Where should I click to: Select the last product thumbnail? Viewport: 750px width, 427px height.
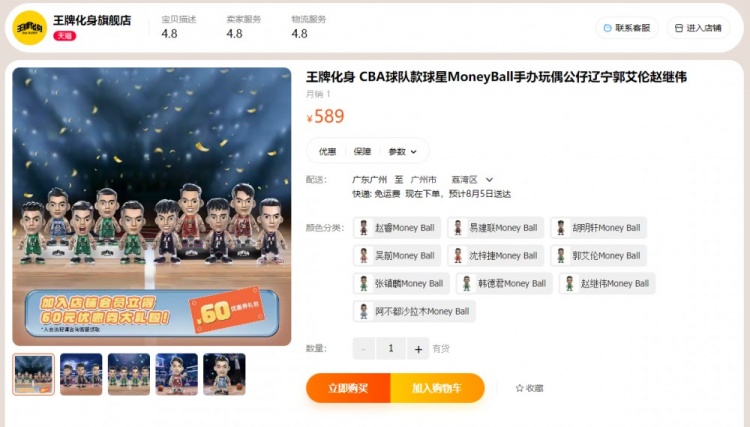pos(224,374)
